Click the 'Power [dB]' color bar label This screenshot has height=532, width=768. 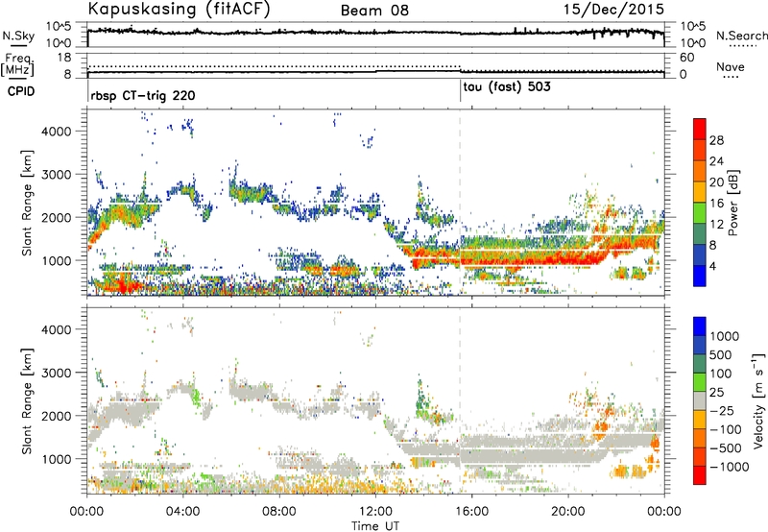(x=732, y=203)
